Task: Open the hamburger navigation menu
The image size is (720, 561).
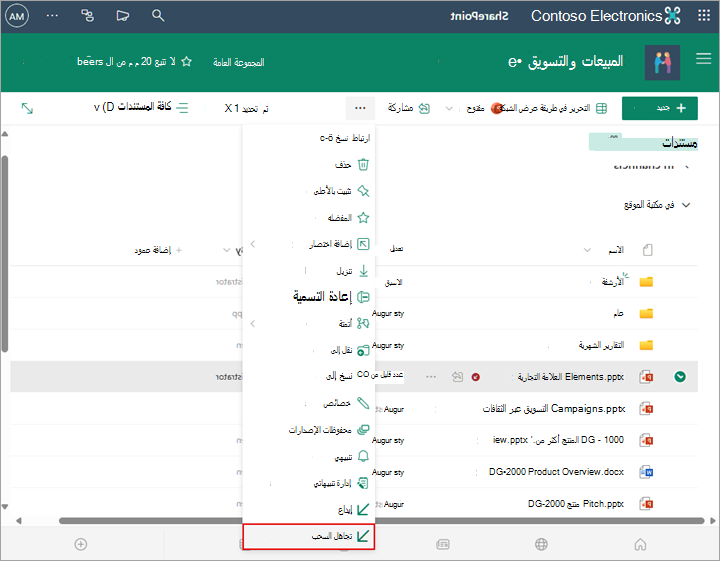Action: tap(703, 59)
